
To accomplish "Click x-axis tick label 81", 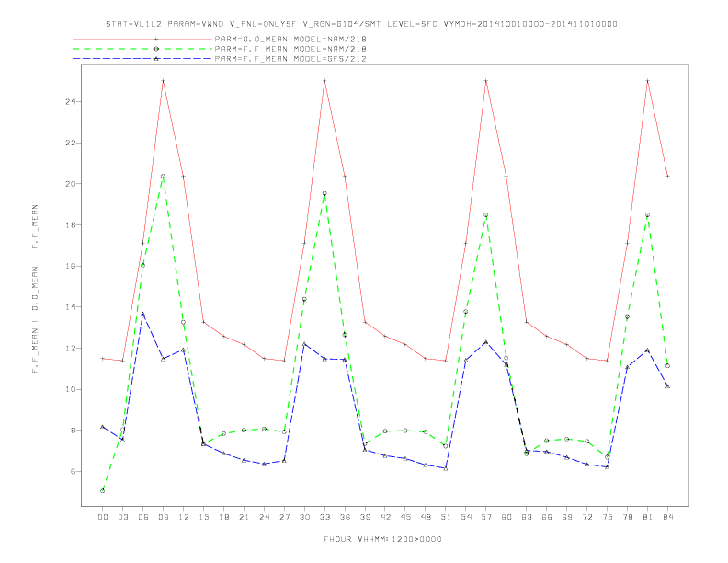I will click(x=648, y=517).
